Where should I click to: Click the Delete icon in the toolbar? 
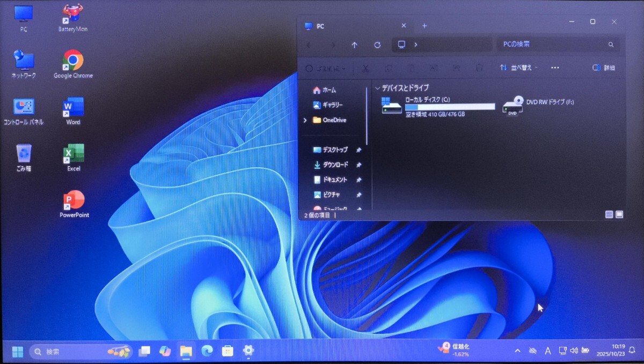point(479,68)
